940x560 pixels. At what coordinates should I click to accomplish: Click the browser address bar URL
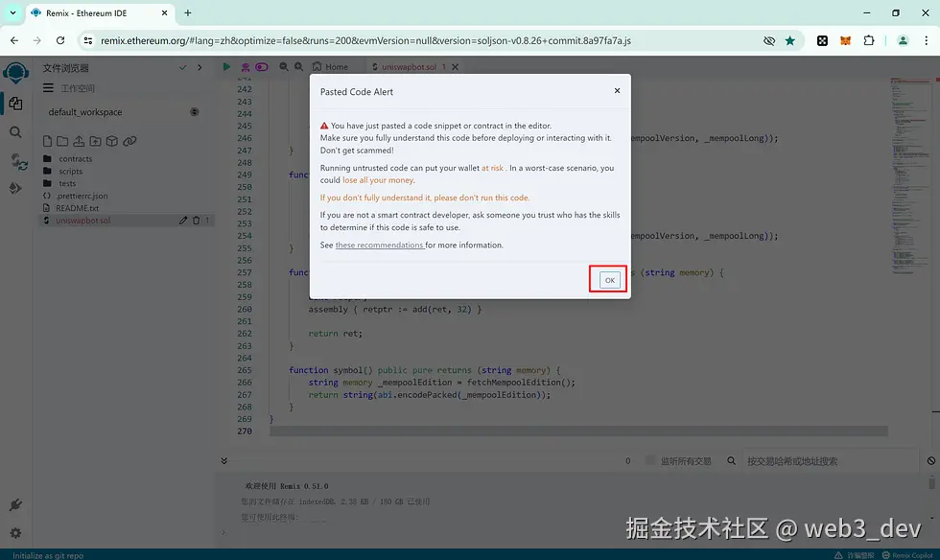click(365, 41)
